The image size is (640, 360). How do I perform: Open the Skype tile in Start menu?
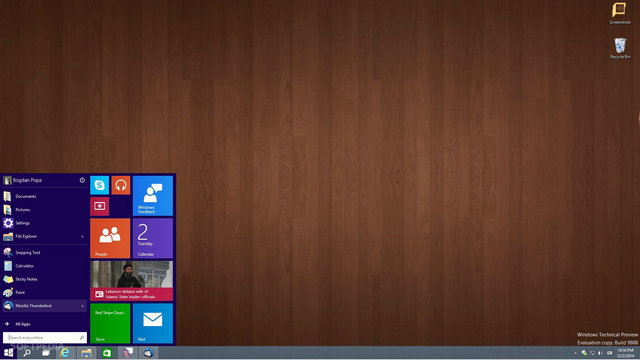click(100, 185)
